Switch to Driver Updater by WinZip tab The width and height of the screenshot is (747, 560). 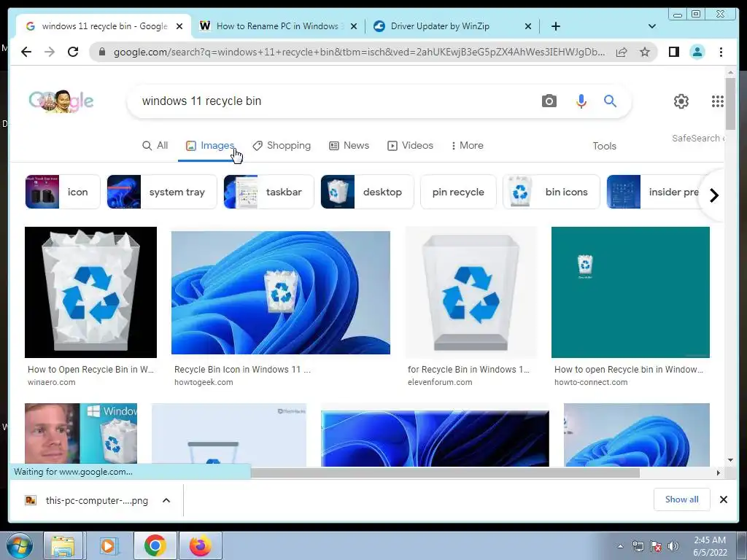(452, 26)
